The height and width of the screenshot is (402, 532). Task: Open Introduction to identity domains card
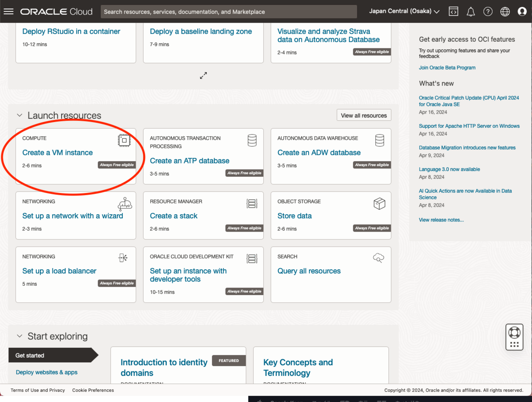click(x=164, y=368)
